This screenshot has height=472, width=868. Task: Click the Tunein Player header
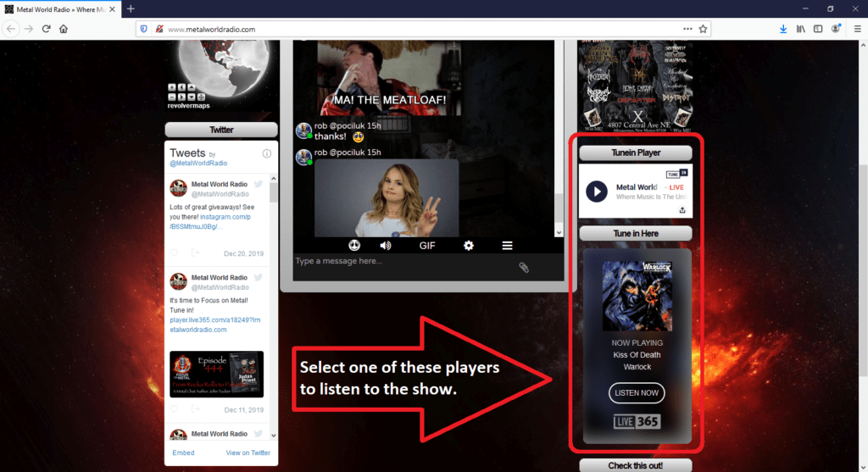tap(636, 153)
